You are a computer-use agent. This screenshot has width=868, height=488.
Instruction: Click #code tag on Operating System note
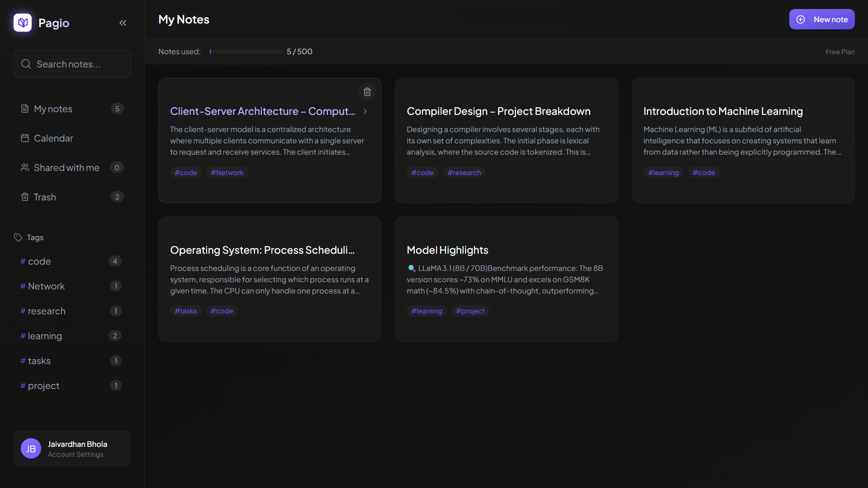point(222,311)
